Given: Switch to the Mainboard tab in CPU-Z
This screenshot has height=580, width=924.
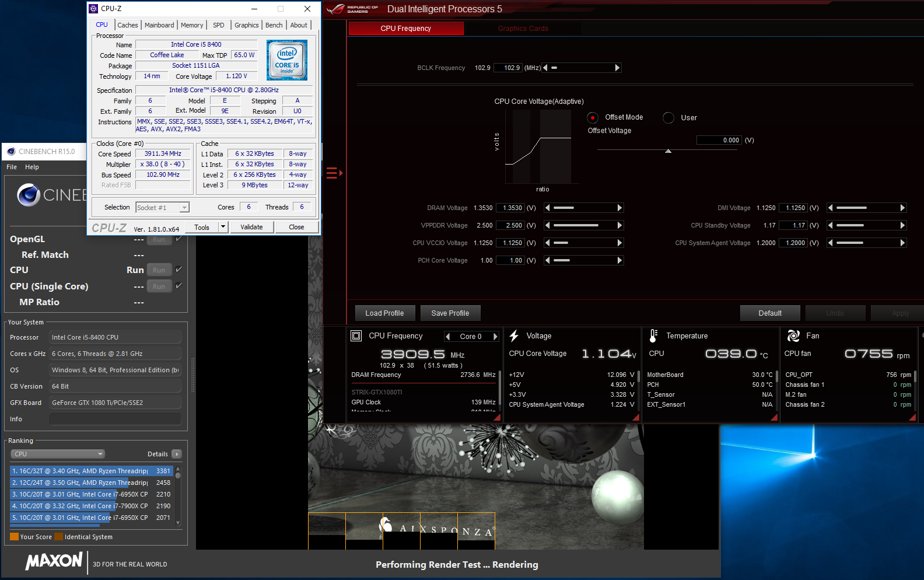Looking at the screenshot, I should 159,25.
